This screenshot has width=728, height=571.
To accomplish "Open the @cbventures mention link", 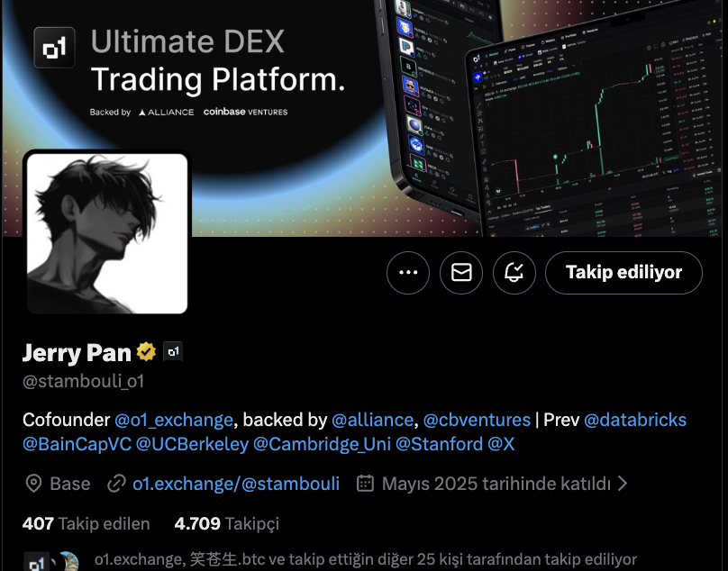I will click(x=477, y=420).
